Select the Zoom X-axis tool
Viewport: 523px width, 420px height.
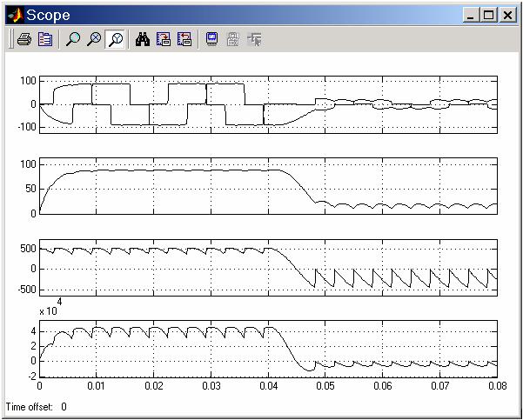pyautogui.click(x=94, y=39)
